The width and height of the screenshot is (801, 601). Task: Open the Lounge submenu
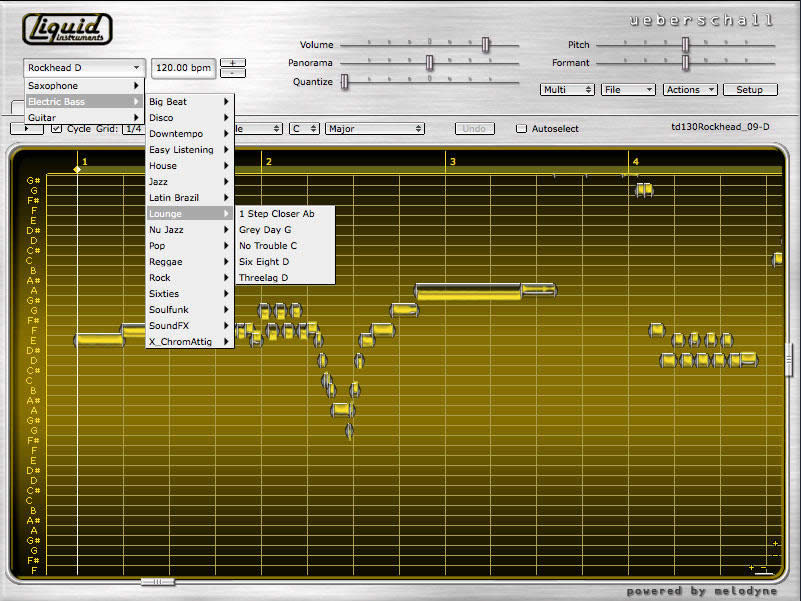point(190,214)
